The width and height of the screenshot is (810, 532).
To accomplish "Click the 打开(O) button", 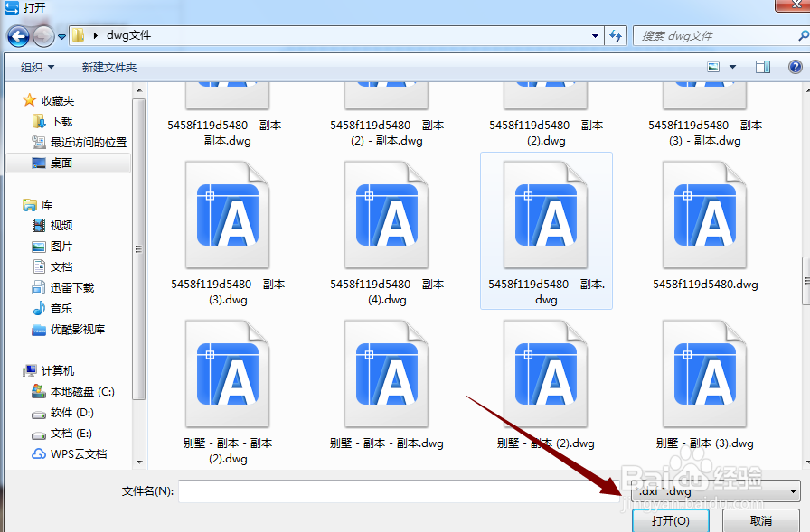I will coord(671,520).
